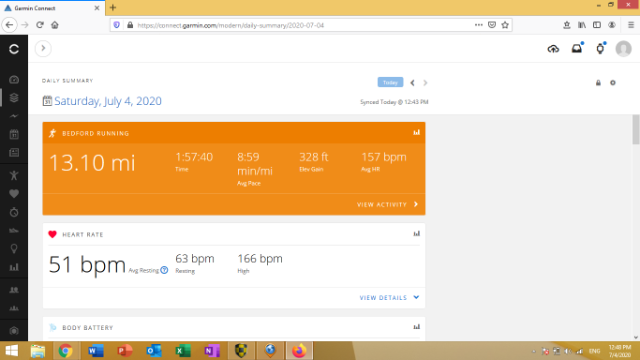Open the calendar icon in the sidebar
Image resolution: width=640 pixels, height=360 pixels.
[x=14, y=134]
